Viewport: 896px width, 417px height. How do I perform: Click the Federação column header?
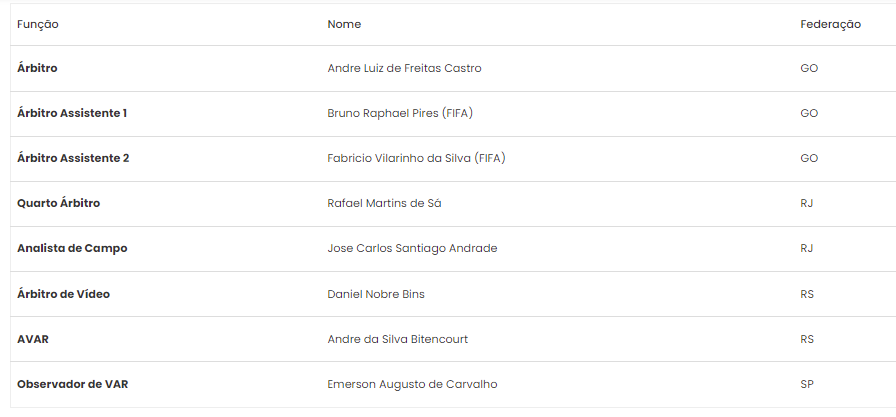pos(830,25)
